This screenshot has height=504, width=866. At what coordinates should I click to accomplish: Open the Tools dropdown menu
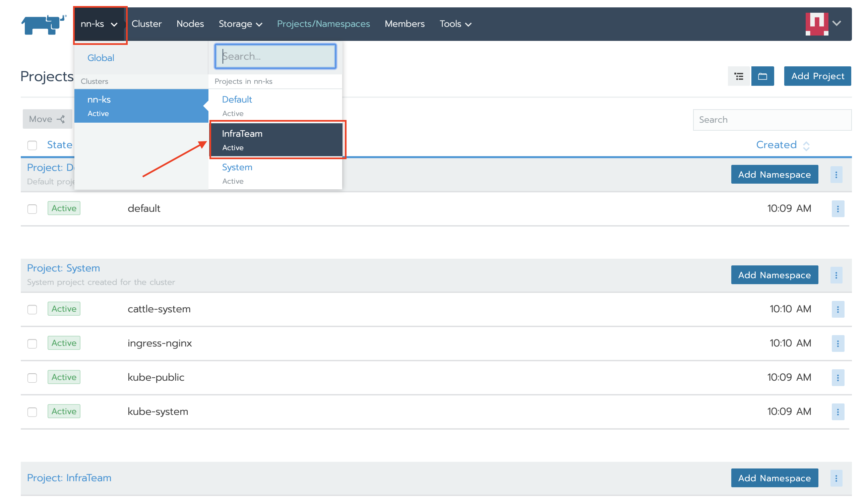click(455, 24)
